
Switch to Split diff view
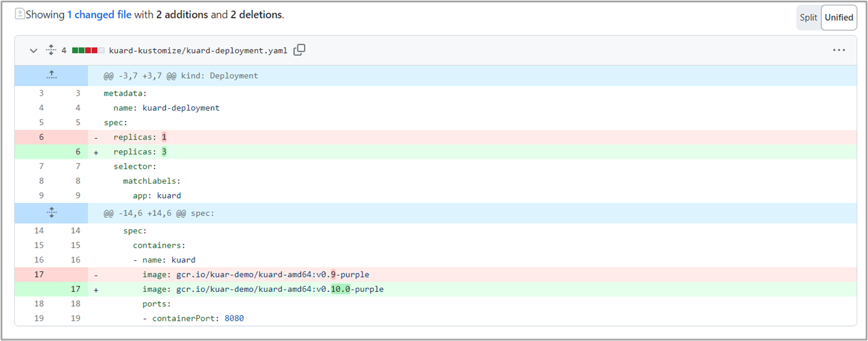tap(808, 17)
